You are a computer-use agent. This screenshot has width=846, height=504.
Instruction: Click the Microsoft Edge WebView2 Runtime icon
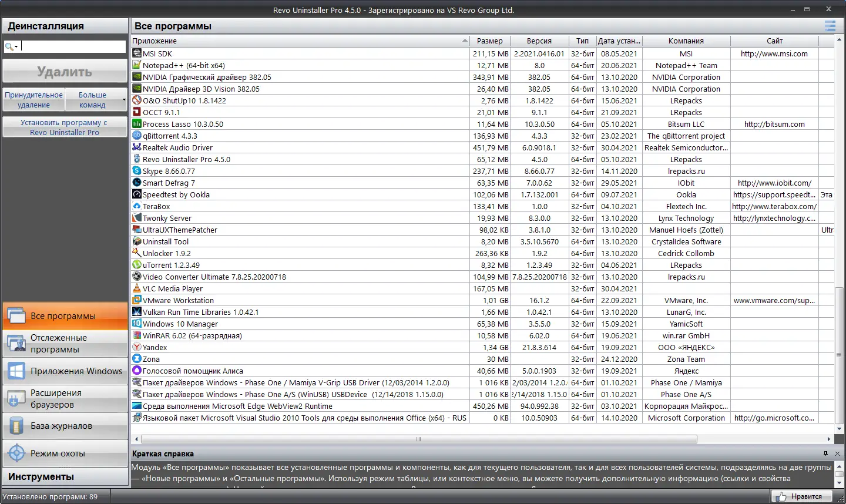pos(137,406)
